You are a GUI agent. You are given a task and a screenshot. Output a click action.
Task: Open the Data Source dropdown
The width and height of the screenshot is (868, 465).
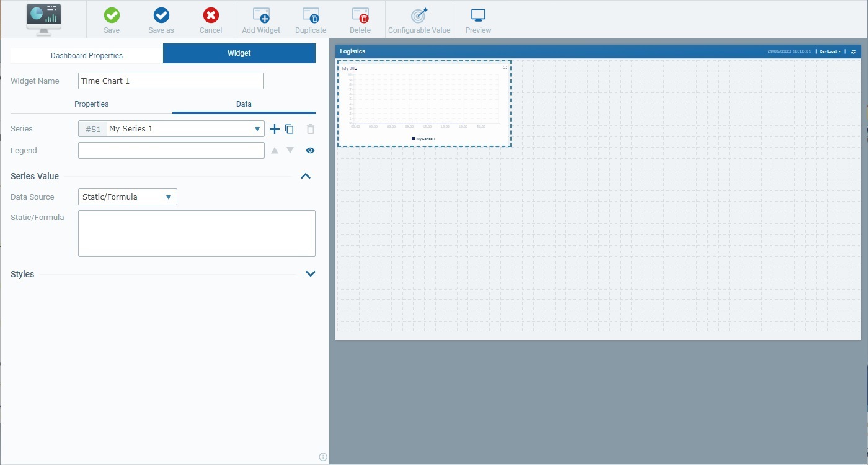(x=127, y=197)
